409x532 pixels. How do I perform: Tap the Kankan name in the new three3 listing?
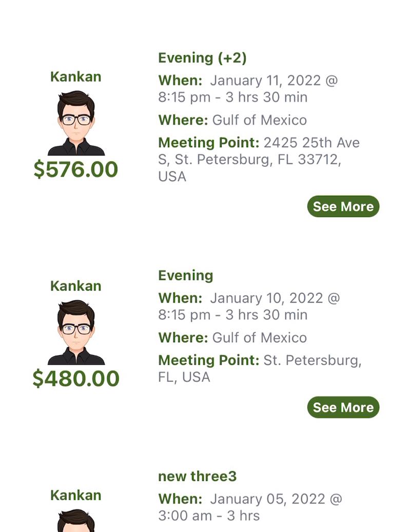[76, 495]
